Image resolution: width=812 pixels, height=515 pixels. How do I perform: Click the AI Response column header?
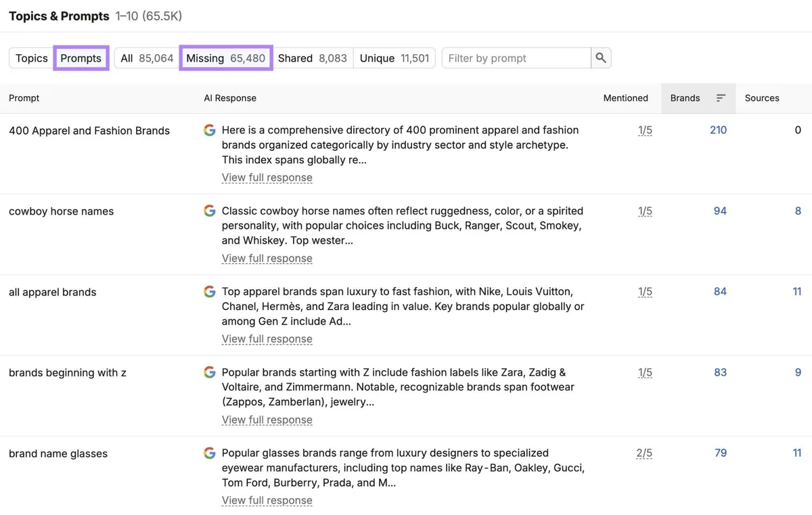230,98
